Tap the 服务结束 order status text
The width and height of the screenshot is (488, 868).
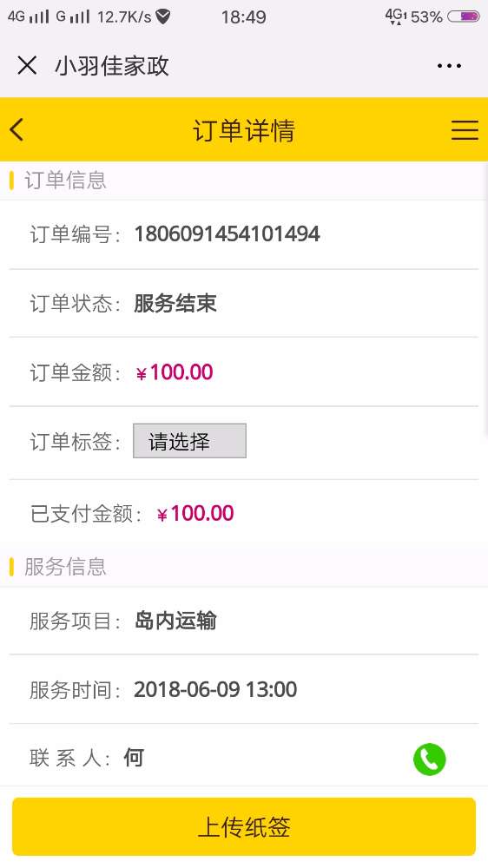coord(175,303)
